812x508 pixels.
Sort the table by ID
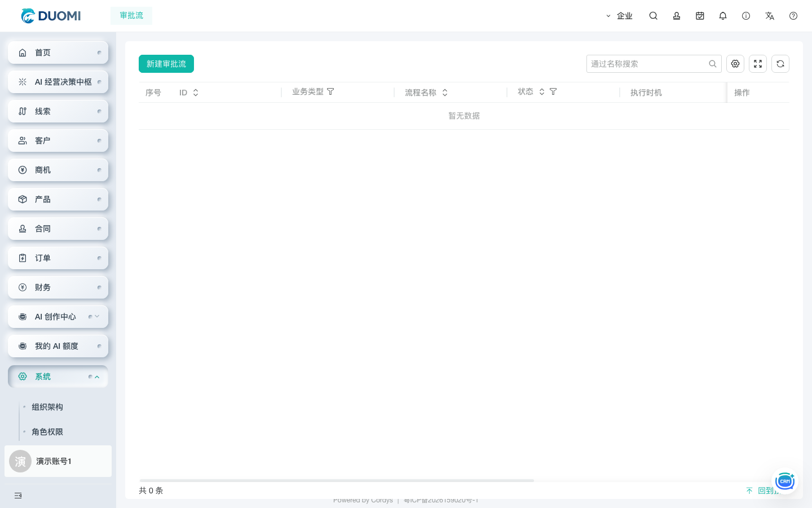click(x=196, y=93)
